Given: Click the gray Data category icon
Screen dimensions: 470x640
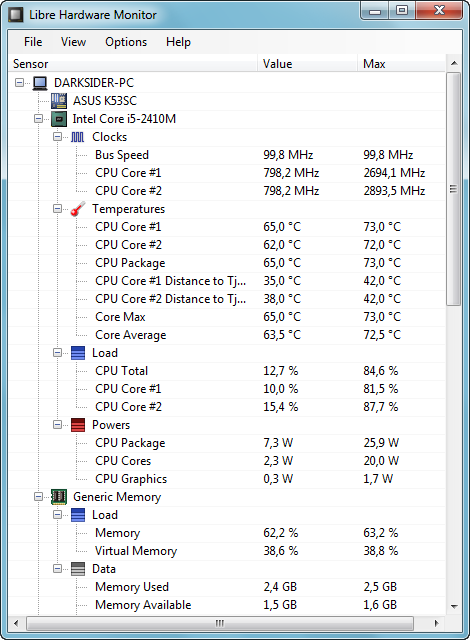Looking at the screenshot, I should coord(78,569).
